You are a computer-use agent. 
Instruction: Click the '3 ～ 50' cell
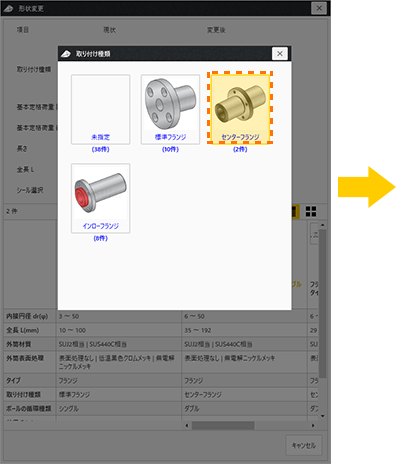pyautogui.click(x=119, y=316)
